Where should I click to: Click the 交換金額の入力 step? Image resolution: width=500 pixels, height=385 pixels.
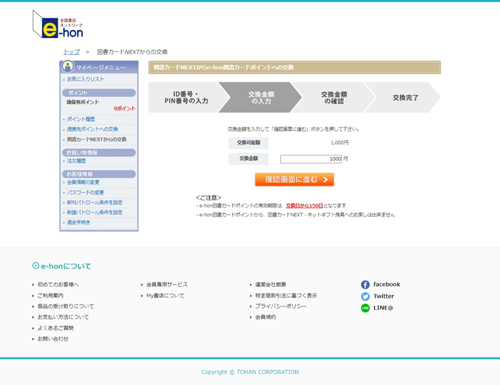click(261, 97)
